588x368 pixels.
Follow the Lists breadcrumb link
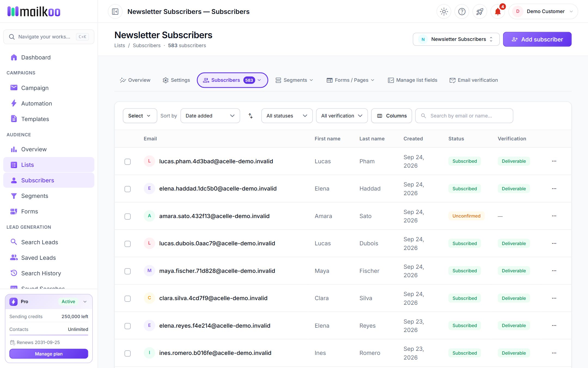click(x=120, y=46)
